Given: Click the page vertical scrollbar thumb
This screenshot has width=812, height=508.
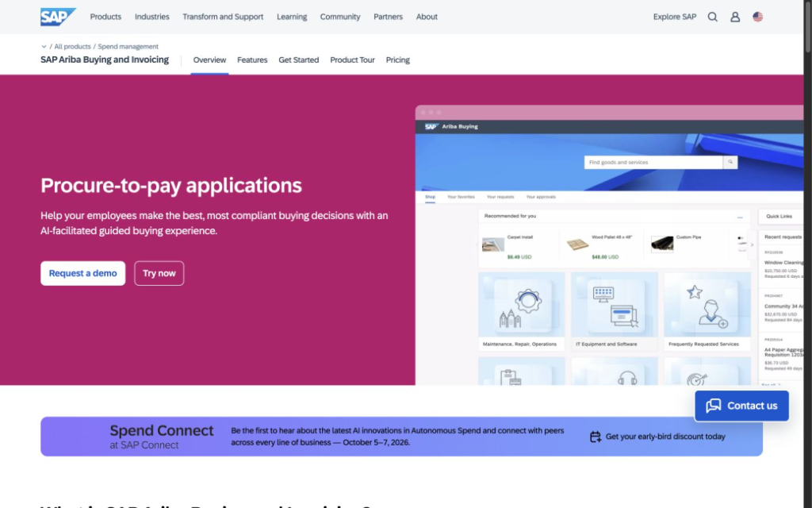Looking at the screenshot, I should [807, 26].
